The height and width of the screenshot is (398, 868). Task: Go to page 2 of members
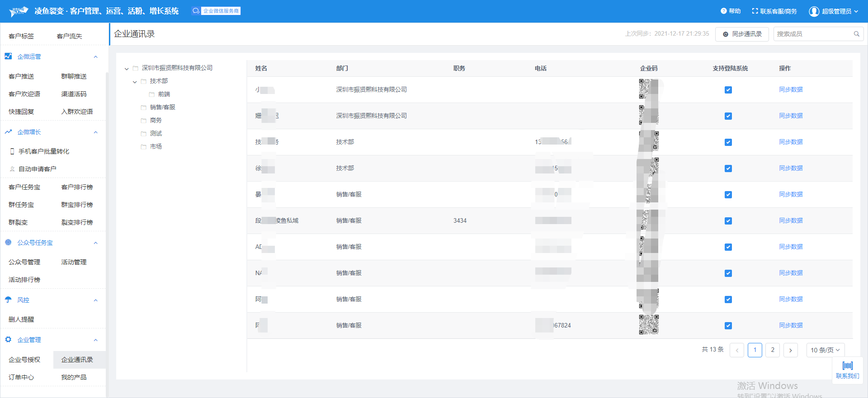[x=772, y=350]
